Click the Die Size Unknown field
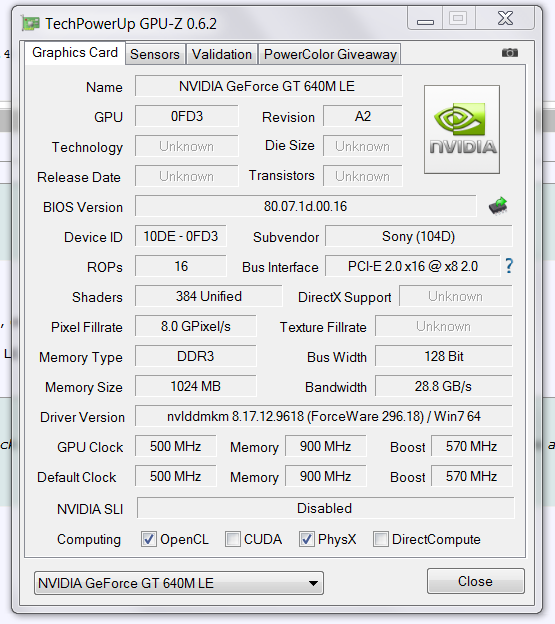Viewport: 555px width, 624px height. (363, 146)
